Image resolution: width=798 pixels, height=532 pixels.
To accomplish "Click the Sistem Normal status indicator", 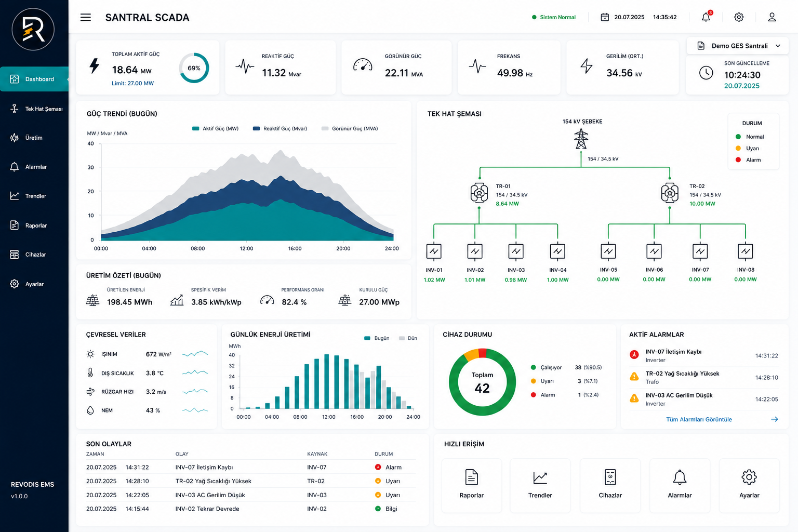I will click(x=554, y=17).
